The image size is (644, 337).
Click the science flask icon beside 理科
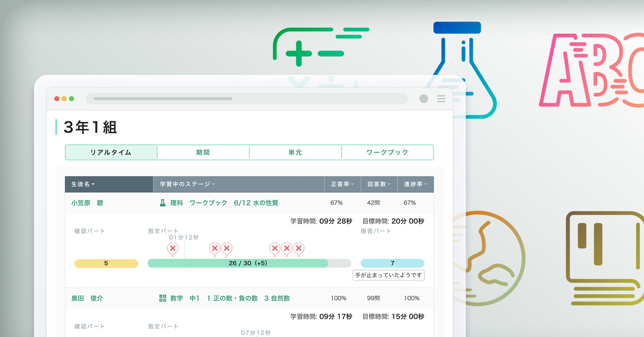click(163, 203)
